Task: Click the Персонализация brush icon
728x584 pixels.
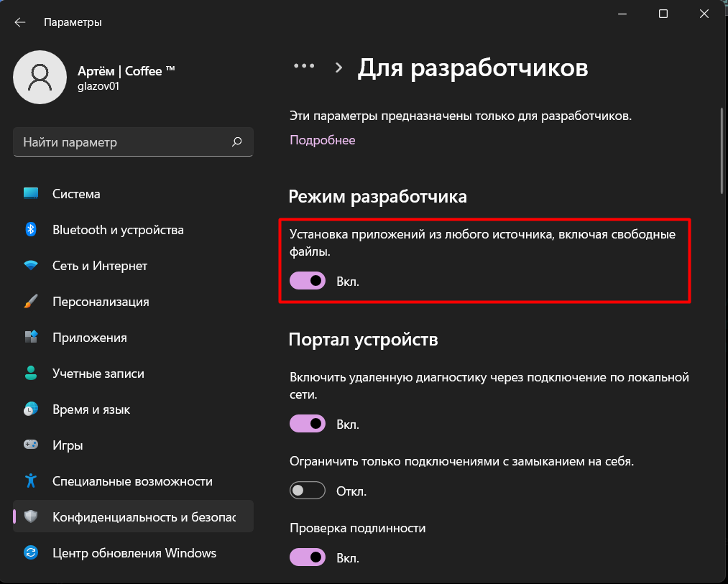Action: 30,301
